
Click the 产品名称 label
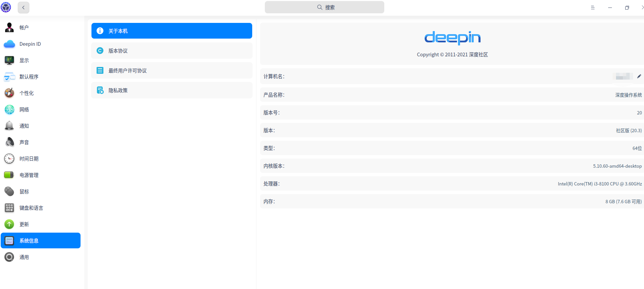coord(274,95)
